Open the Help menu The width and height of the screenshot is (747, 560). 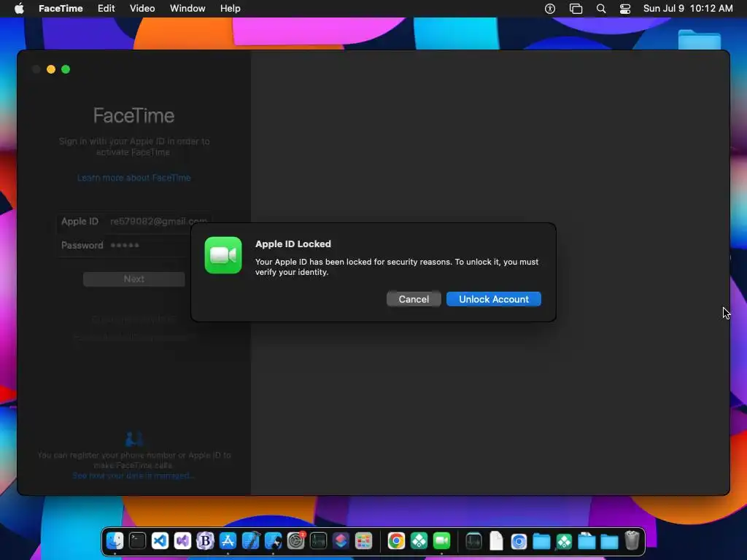[230, 9]
